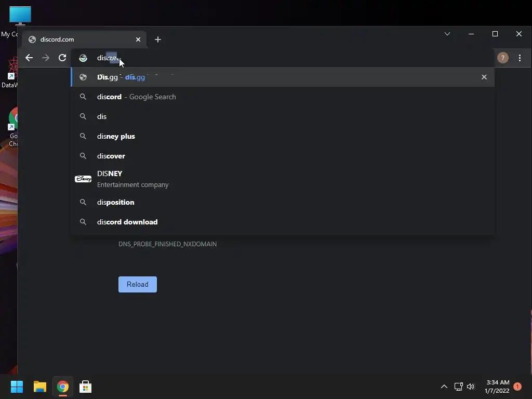Open the tab search chevron
Image resolution: width=532 pixels, height=399 pixels.
pyautogui.click(x=447, y=34)
